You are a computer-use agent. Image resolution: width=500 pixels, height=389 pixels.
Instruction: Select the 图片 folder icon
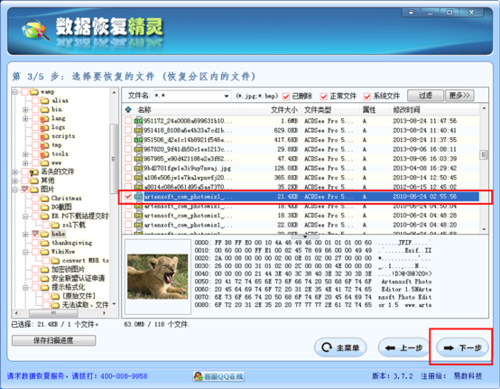tap(34, 189)
